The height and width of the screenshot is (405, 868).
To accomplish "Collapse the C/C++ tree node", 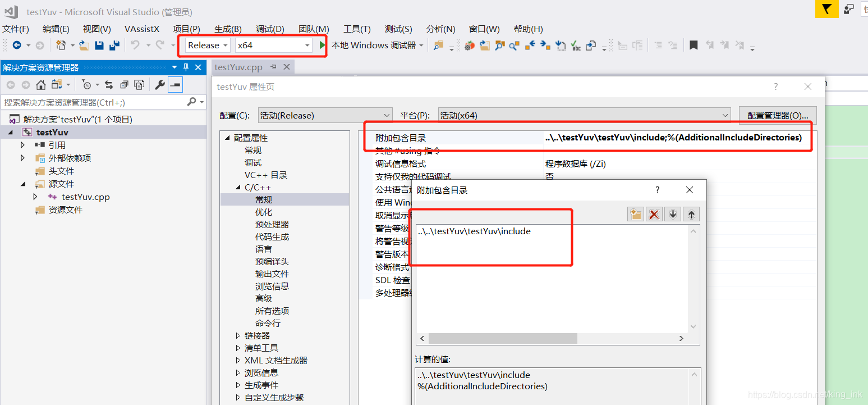I will point(238,188).
